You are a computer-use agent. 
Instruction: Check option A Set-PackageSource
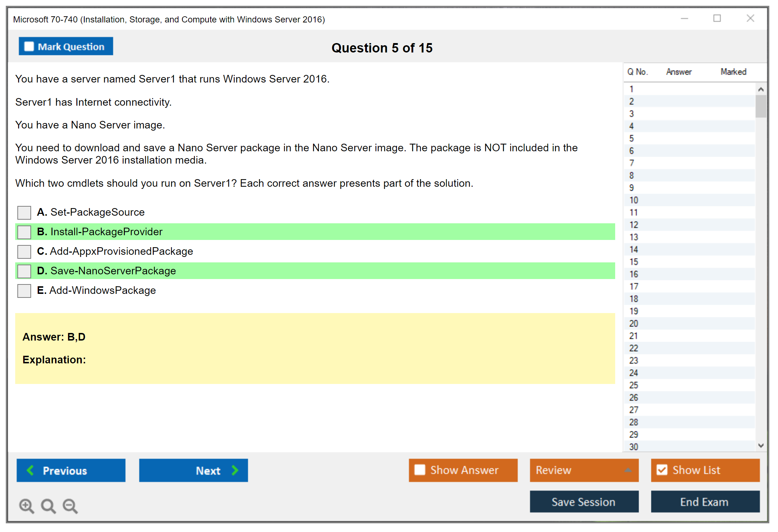tap(24, 212)
